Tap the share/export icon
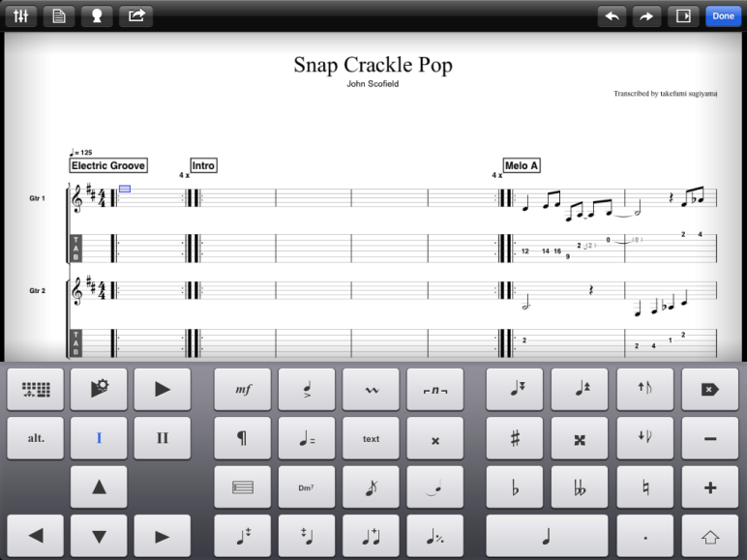Image resolution: width=747 pixels, height=560 pixels. tap(135, 15)
